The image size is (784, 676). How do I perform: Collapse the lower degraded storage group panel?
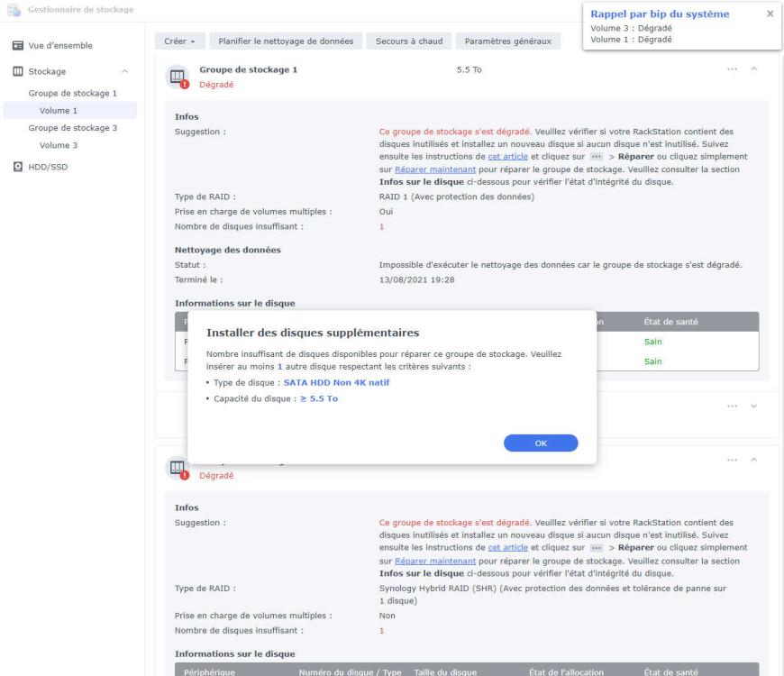coord(754,460)
